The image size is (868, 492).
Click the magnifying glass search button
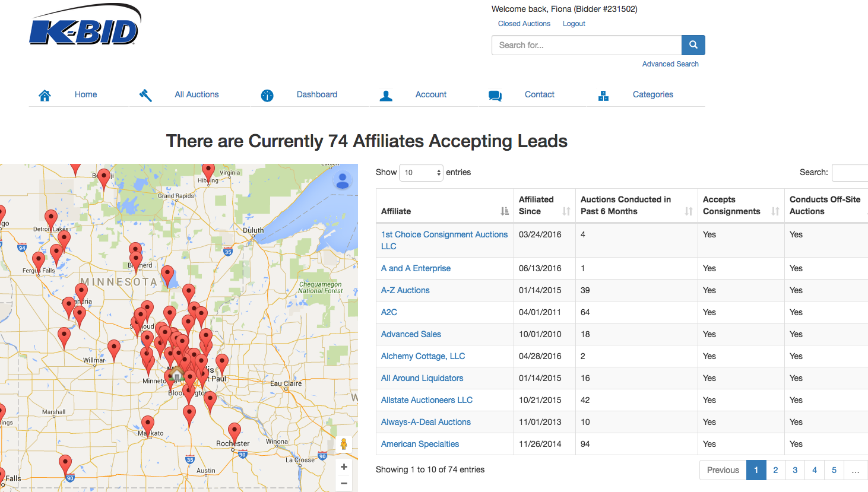(x=693, y=45)
